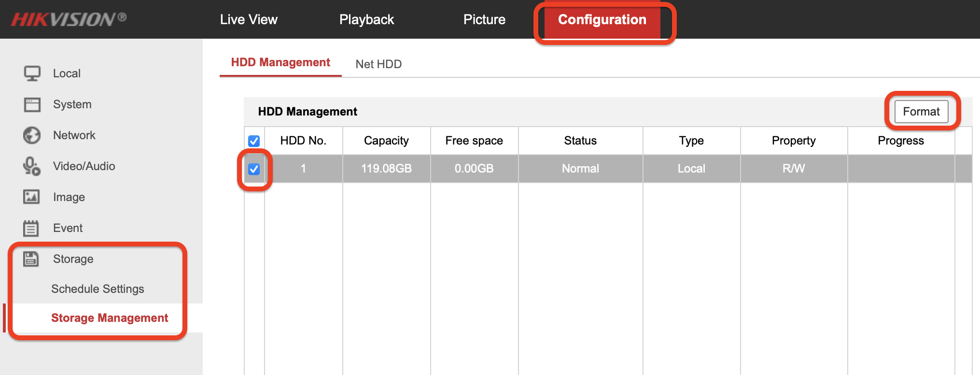Image resolution: width=980 pixels, height=375 pixels.
Task: Uncheck the select-all HDD header checkbox
Action: 254,141
